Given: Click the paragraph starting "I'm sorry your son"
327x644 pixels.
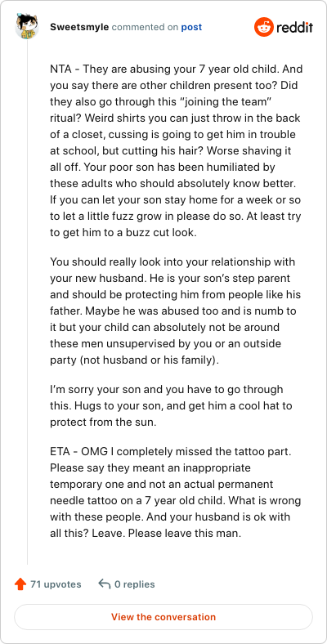Looking at the screenshot, I should 172,406.
